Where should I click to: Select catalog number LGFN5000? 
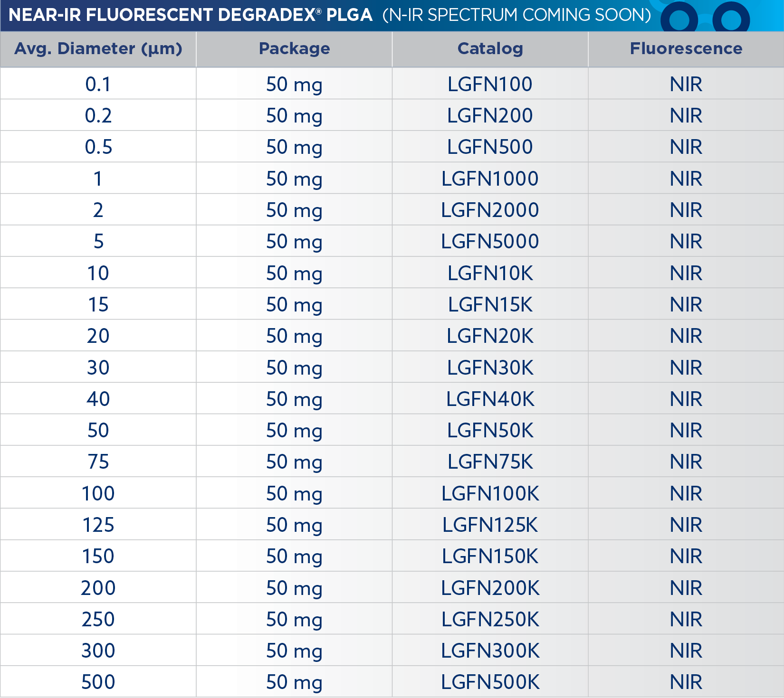click(490, 241)
